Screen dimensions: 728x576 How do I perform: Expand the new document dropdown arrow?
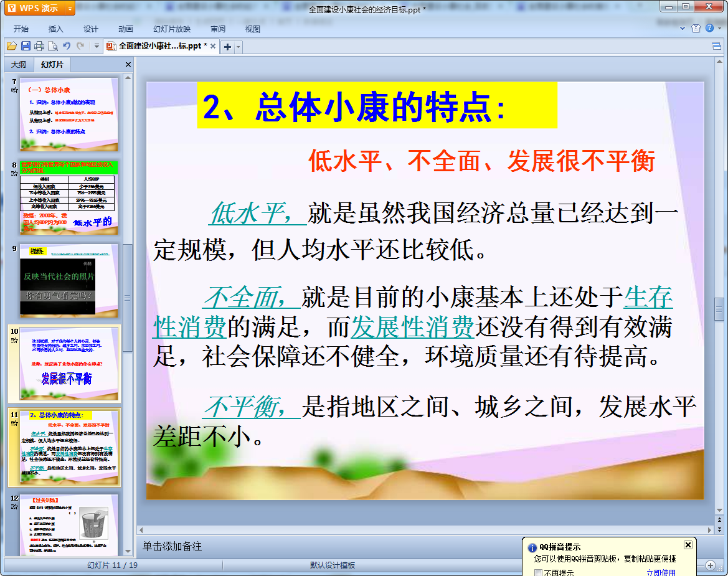tap(238, 47)
